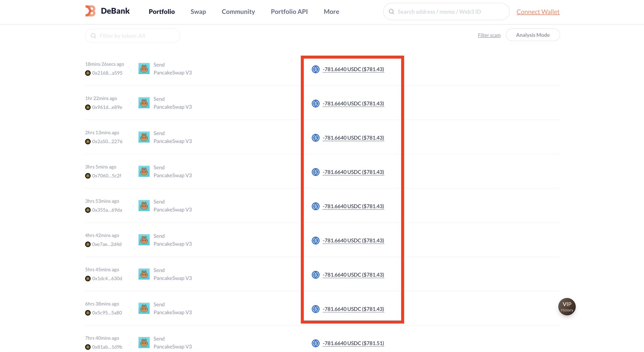The width and height of the screenshot is (644, 352).
Task: Click the VIP History badge
Action: coord(567,307)
